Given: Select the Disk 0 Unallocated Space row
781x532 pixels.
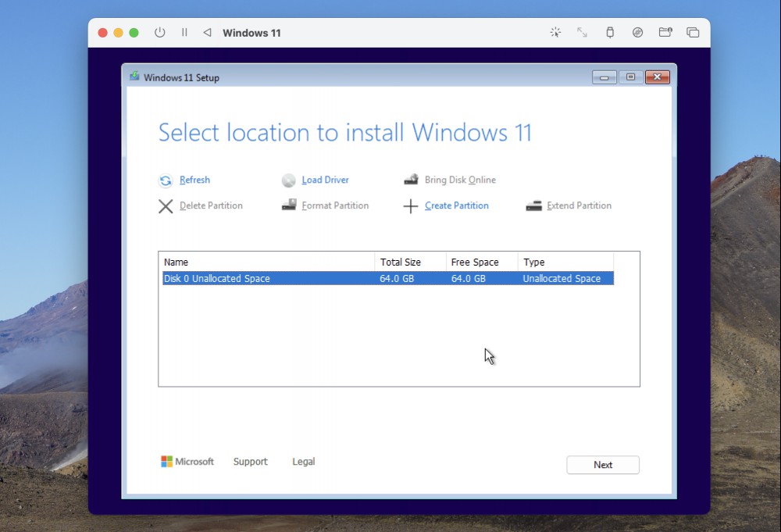Looking at the screenshot, I should (388, 278).
